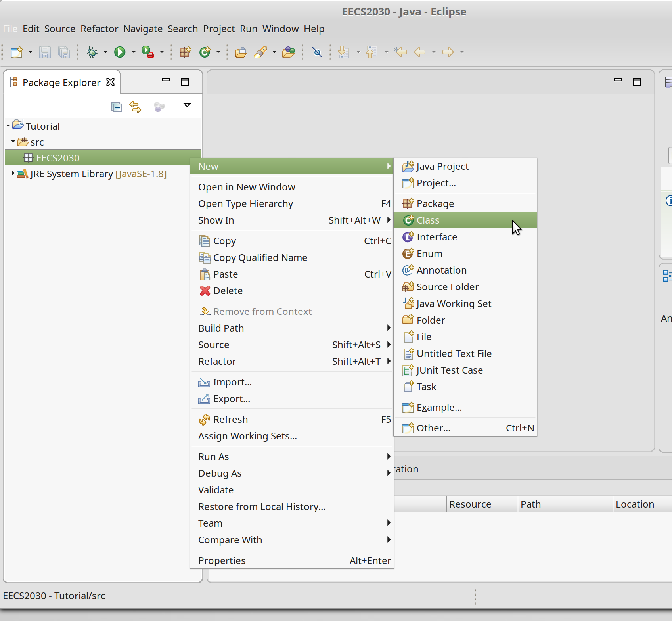Click New Java Class toolbar icon
The image size is (672, 621).
[205, 52]
